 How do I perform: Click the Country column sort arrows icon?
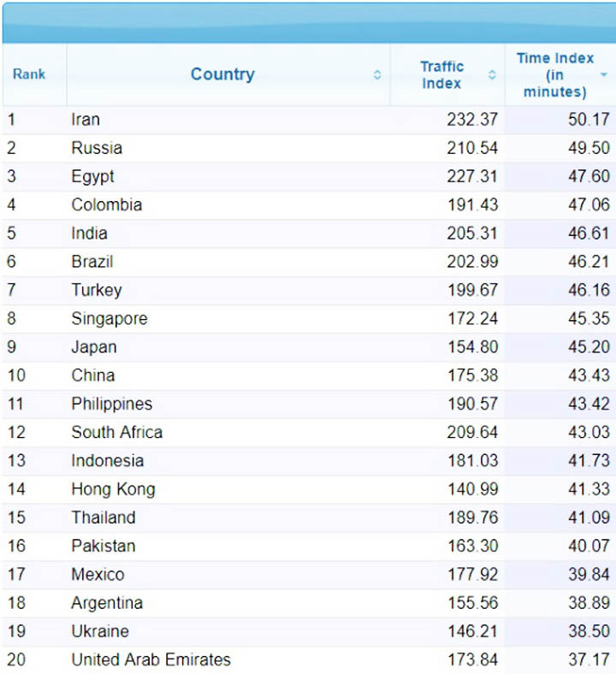click(x=377, y=75)
